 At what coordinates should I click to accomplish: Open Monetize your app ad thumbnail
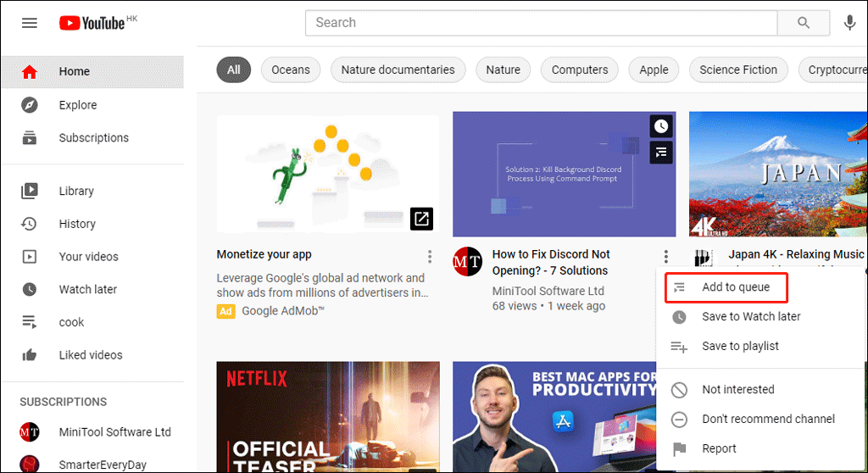click(328, 174)
